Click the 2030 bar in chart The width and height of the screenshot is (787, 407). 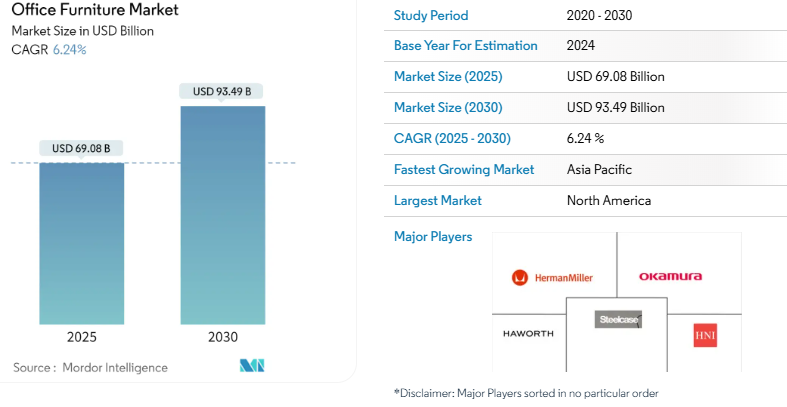tap(223, 215)
